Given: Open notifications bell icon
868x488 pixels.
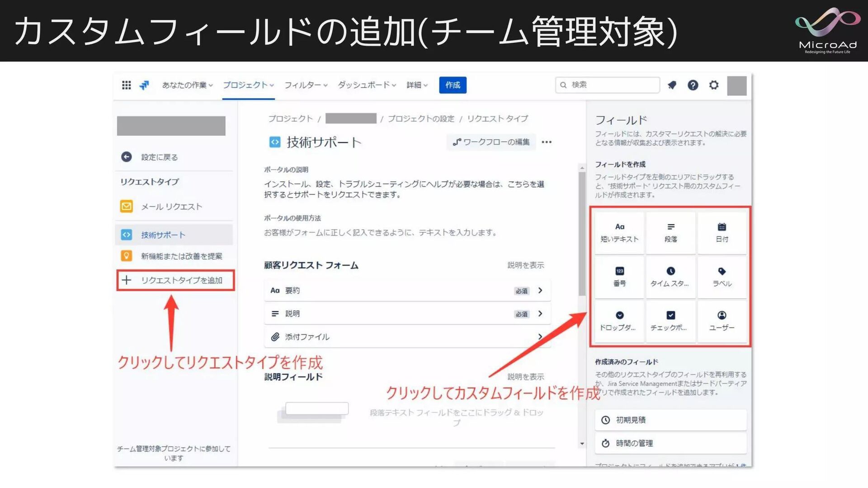Looking at the screenshot, I should [672, 85].
